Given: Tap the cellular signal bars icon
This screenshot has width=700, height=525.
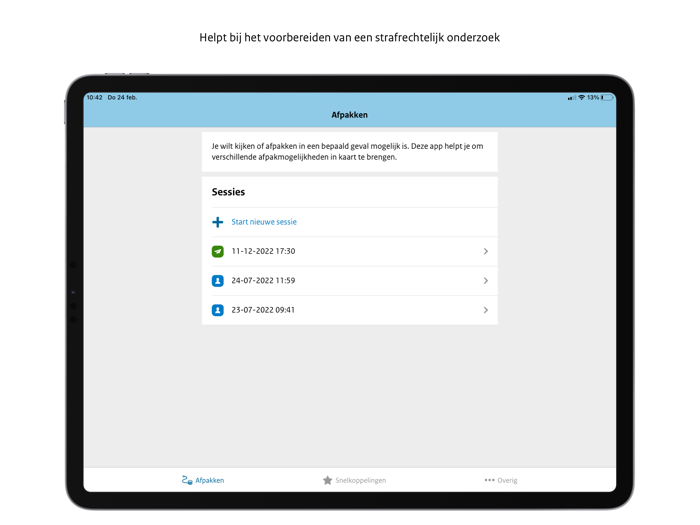Looking at the screenshot, I should point(571,98).
